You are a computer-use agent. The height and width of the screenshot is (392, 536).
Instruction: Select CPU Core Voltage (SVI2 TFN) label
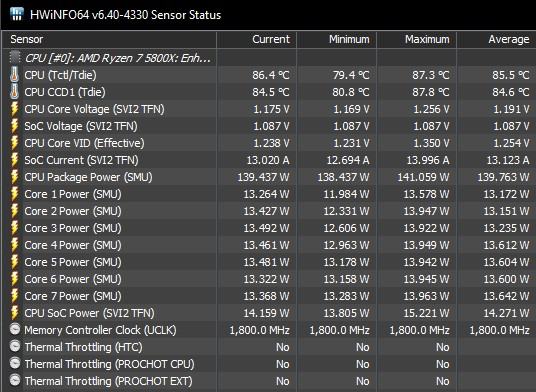tap(94, 109)
